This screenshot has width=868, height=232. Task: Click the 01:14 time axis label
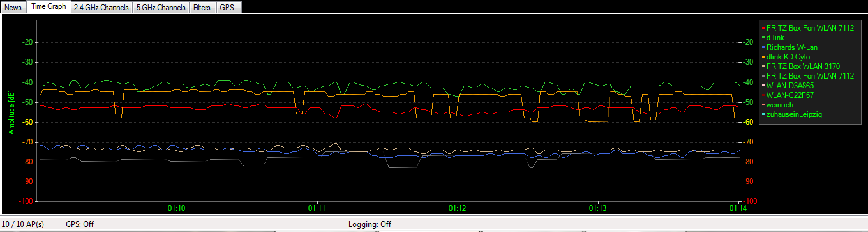[738, 208]
